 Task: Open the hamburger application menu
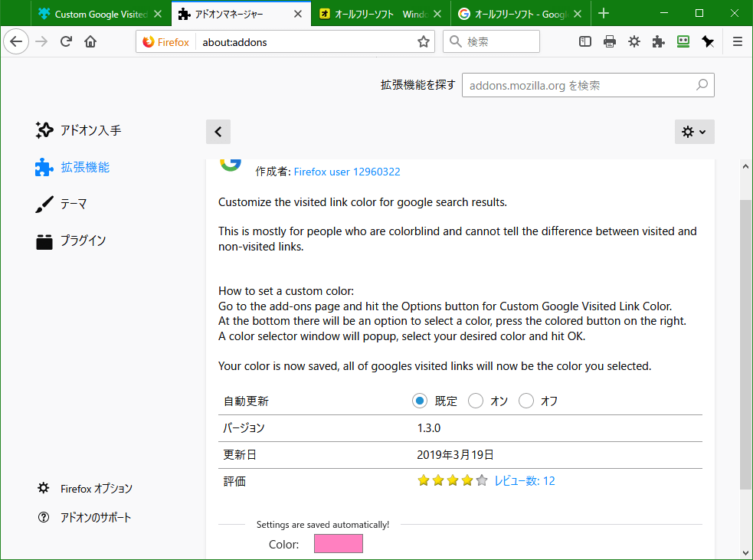738,42
